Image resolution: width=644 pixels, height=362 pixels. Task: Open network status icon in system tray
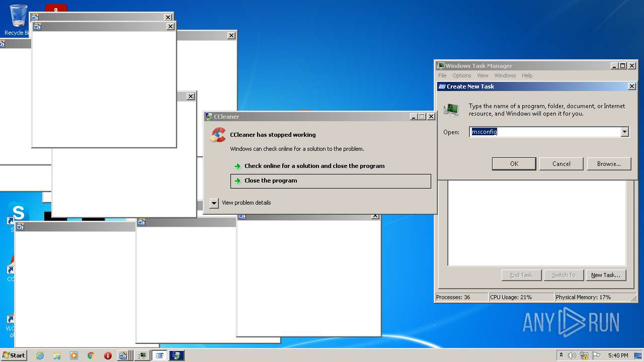click(x=584, y=355)
